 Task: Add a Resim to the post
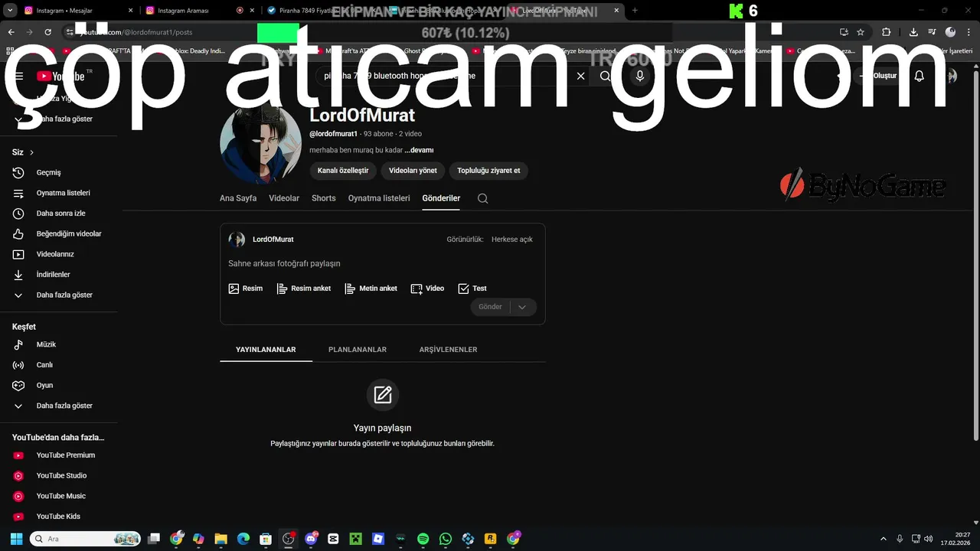245,289
